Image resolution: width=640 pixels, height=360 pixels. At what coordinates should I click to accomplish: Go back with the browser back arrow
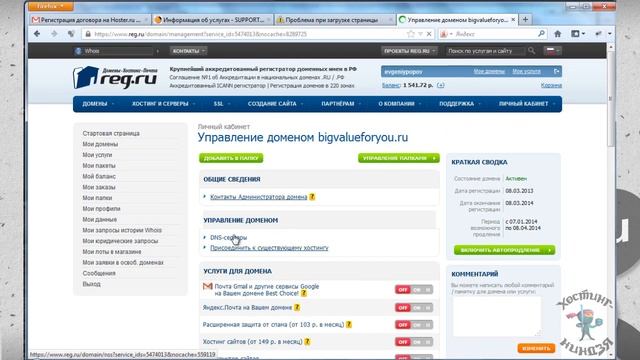37,34
